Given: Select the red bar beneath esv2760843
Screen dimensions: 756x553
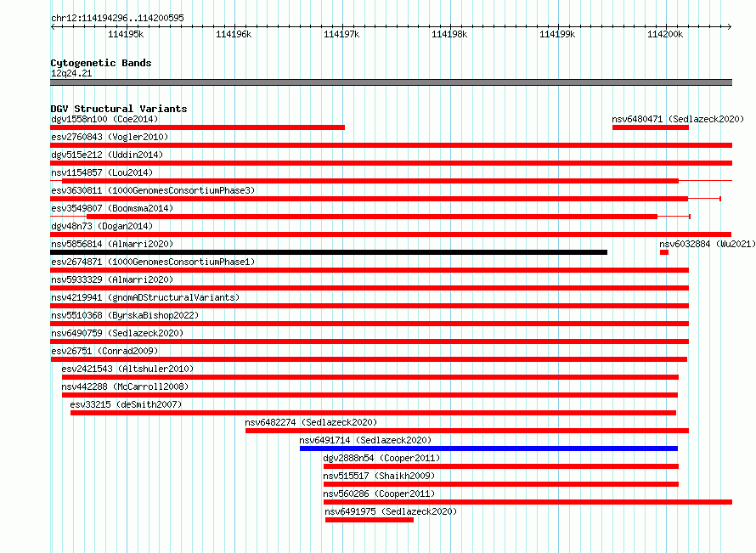Looking at the screenshot, I should [391, 145].
